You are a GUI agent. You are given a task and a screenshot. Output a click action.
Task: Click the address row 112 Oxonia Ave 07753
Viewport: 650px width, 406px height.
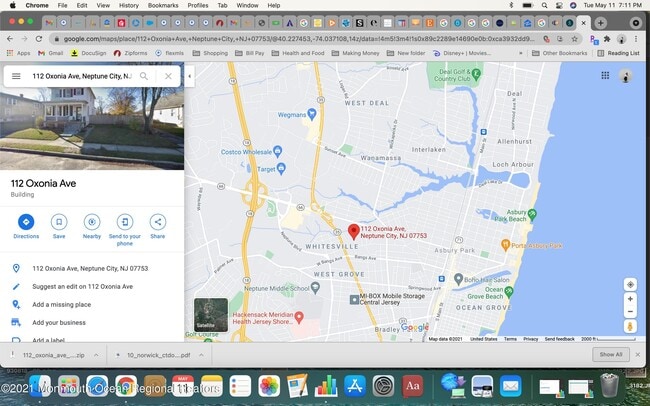click(92, 268)
